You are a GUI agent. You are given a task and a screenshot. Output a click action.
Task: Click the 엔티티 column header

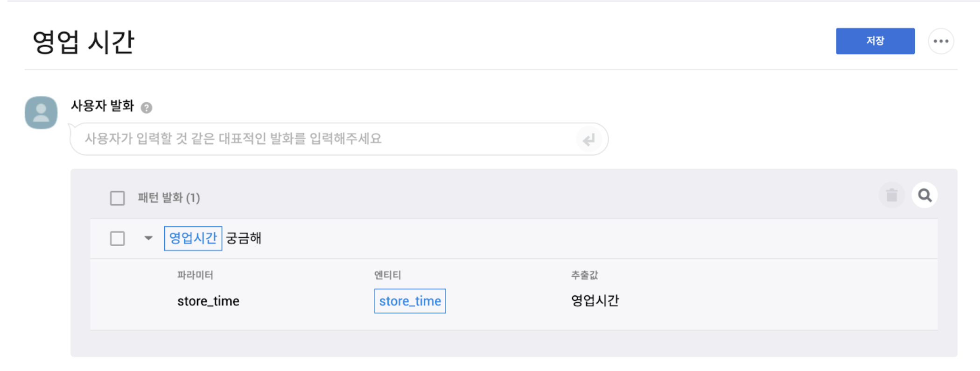point(387,275)
